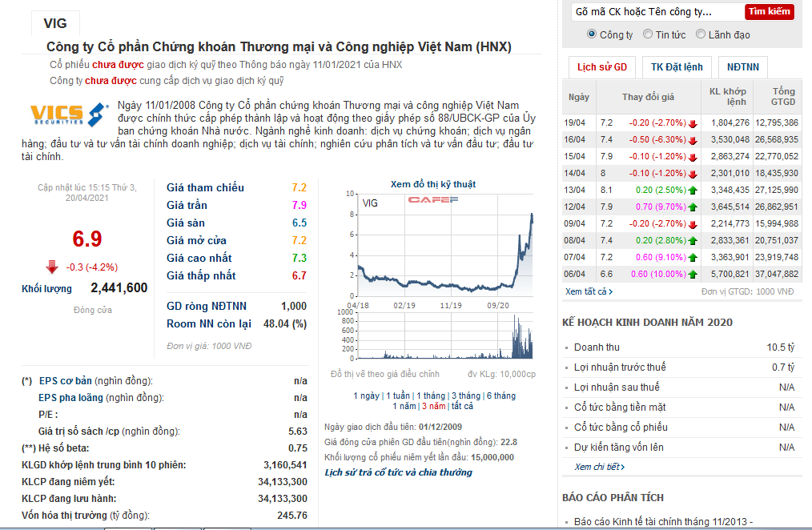Click the Lợi nhuận trước thuế value 0.7 tỷ

pos(783,367)
